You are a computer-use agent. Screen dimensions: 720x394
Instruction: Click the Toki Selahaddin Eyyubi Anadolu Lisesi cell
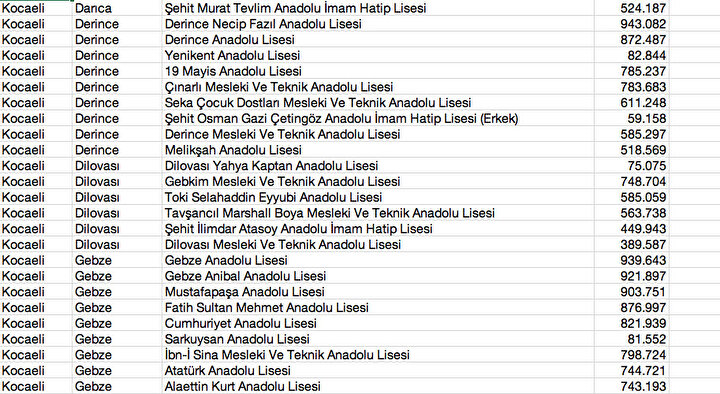pyautogui.click(x=378, y=197)
